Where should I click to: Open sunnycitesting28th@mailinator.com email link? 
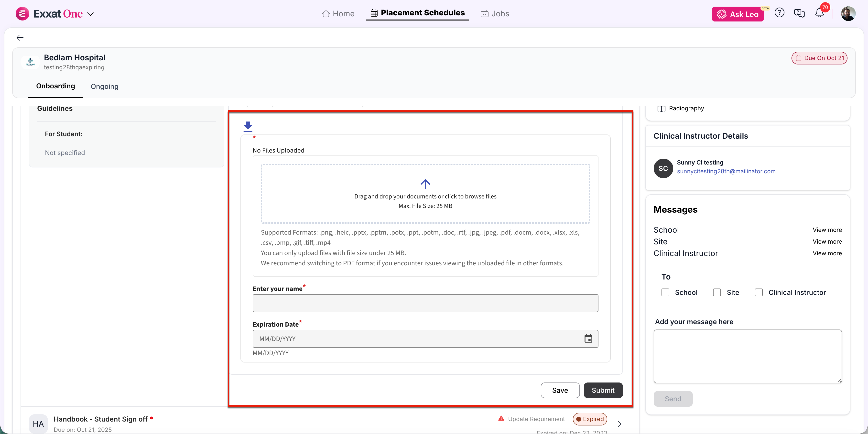726,171
